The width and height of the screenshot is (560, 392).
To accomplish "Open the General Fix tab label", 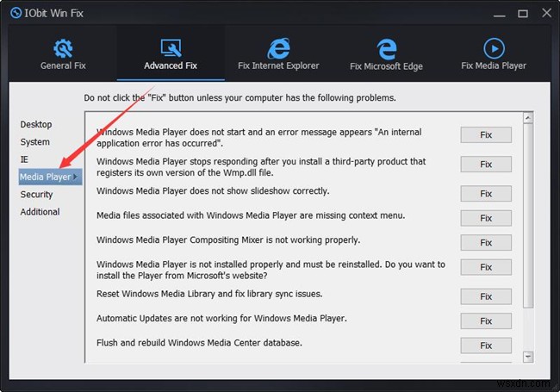I will coord(63,65).
